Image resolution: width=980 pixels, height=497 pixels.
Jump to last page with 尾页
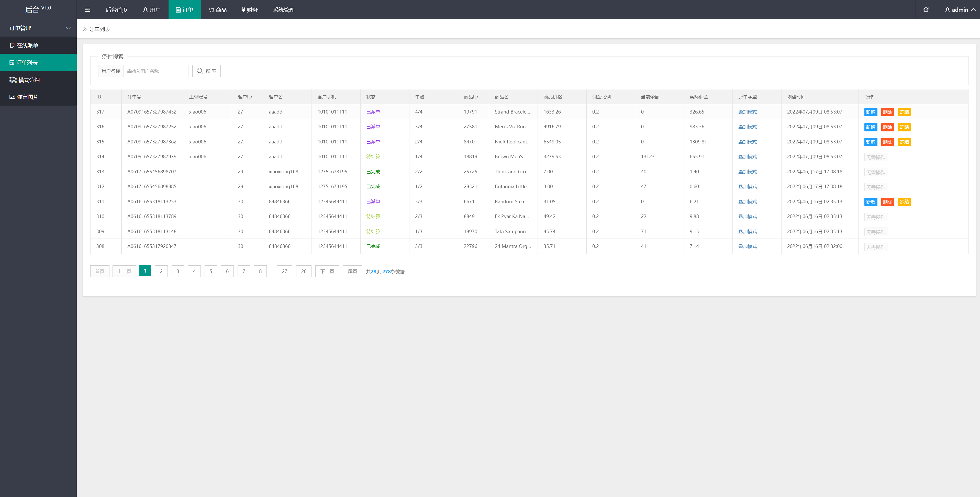coord(352,271)
